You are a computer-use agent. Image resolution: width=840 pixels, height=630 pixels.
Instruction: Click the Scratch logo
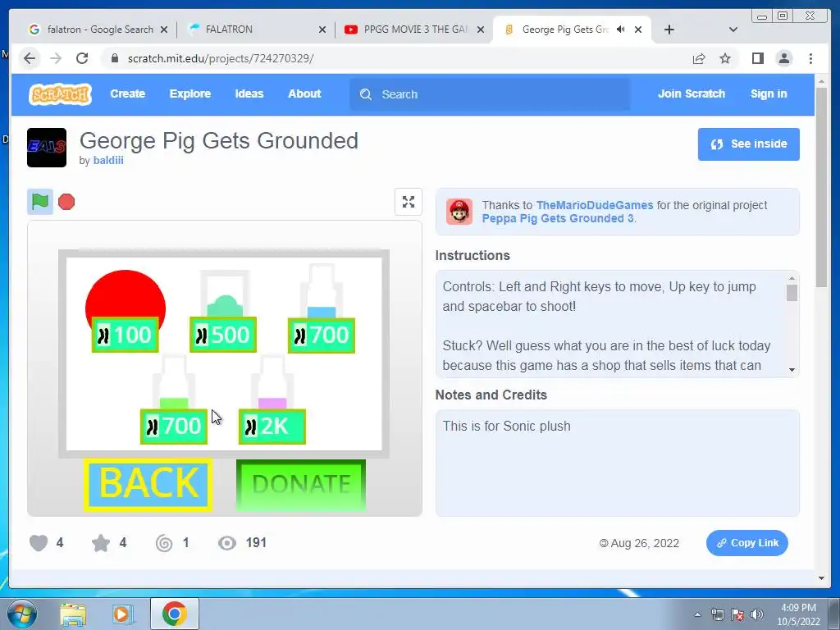pyautogui.click(x=60, y=94)
